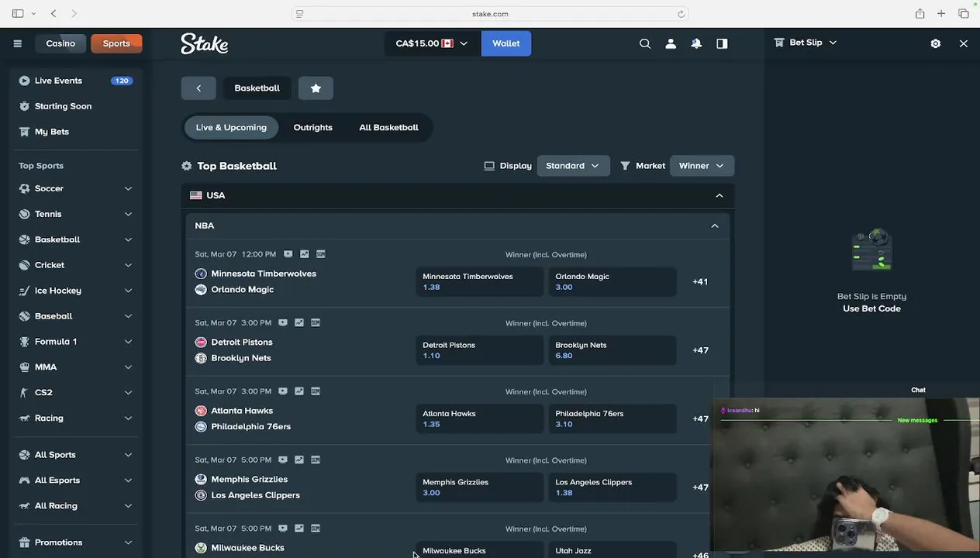Click SGM icon for Timberwolves game
980x558 pixels.
coord(321,254)
